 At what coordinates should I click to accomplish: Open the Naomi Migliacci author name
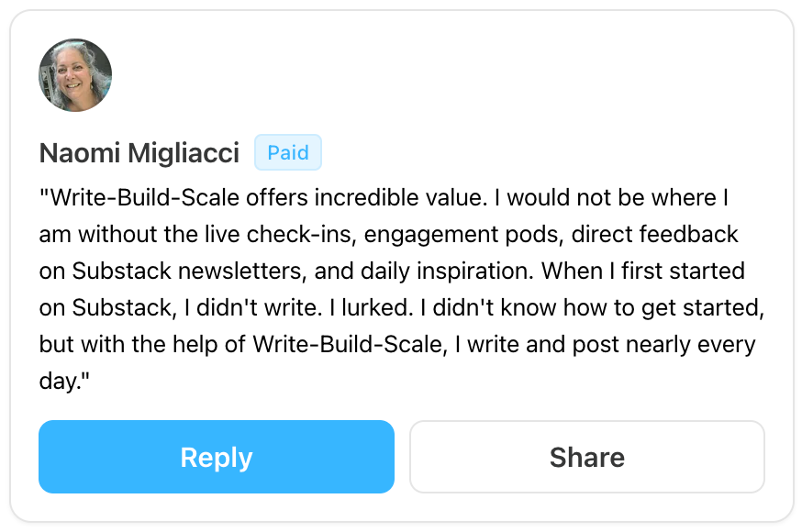tap(139, 153)
